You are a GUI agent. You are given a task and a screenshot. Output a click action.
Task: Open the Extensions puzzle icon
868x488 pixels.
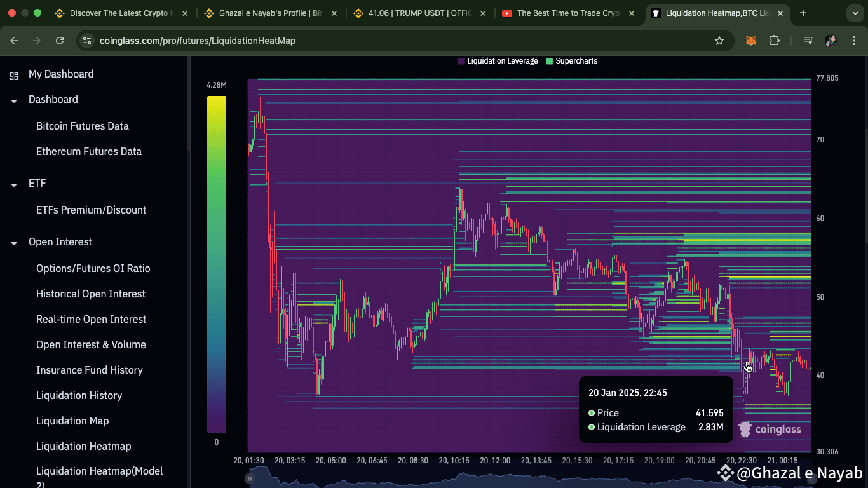[x=774, y=41]
